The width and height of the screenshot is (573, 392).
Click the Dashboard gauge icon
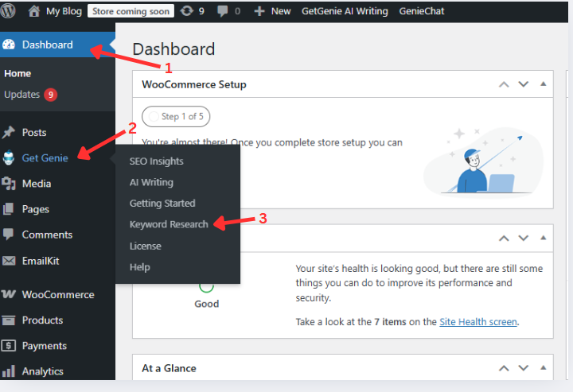point(9,45)
